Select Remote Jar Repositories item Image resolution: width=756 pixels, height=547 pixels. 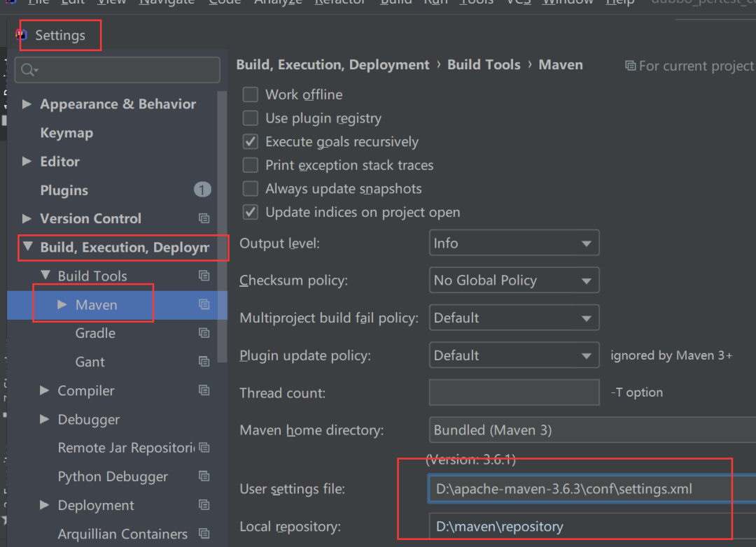coord(126,448)
